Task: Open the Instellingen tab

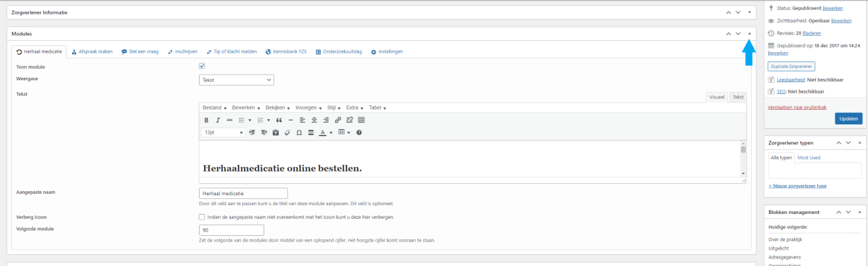Action: 387,51
